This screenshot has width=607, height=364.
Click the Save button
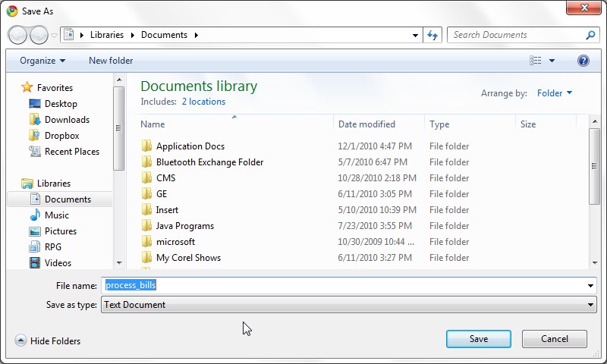click(x=479, y=339)
